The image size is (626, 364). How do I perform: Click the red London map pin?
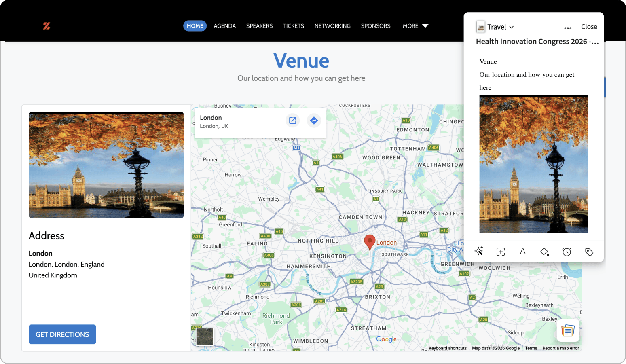370,242
